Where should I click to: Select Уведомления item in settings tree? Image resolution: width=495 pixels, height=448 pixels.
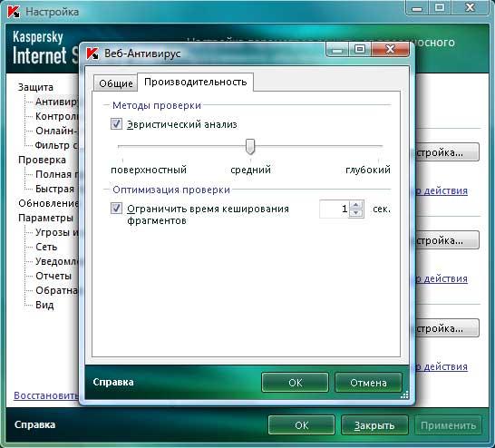57,261
